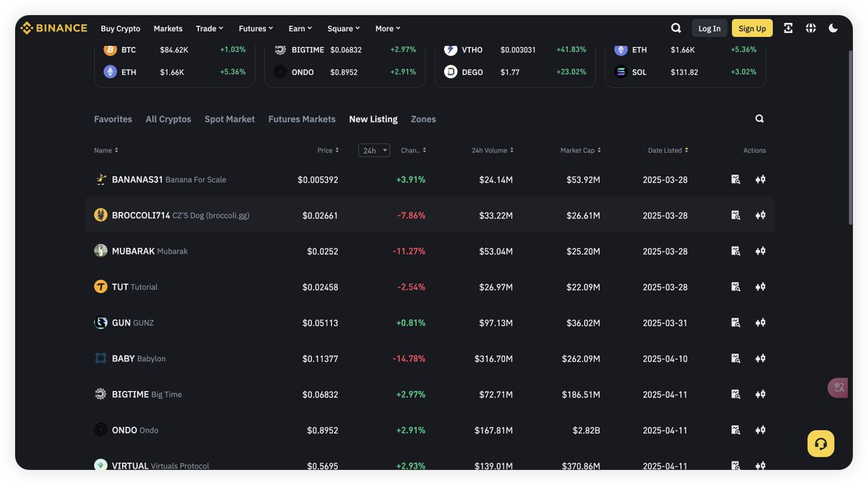Open MUBARAK trade icon
The width and height of the screenshot is (868, 485).
coord(760,251)
